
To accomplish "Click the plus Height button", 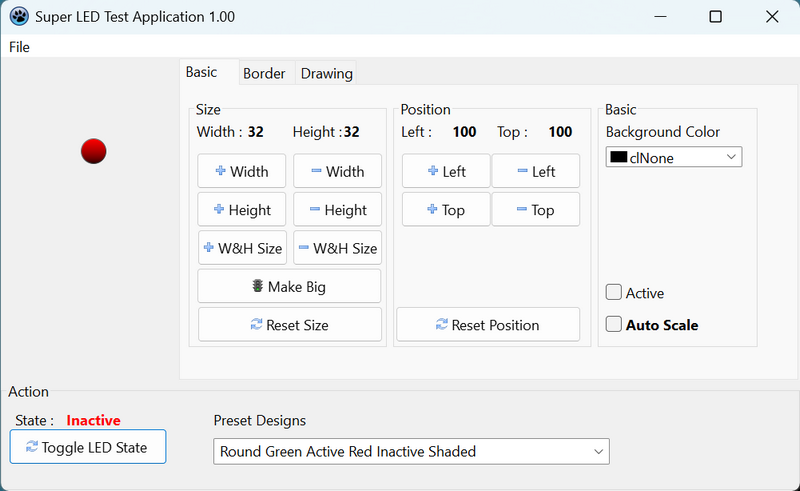I will (242, 209).
